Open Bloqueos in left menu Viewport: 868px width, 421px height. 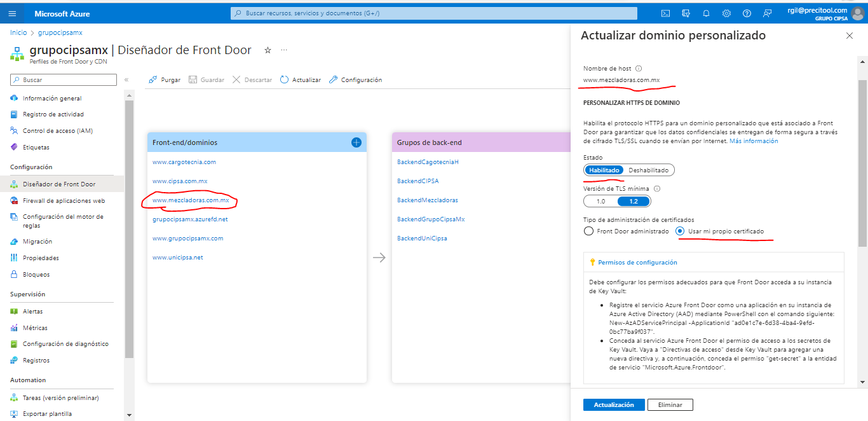click(36, 275)
